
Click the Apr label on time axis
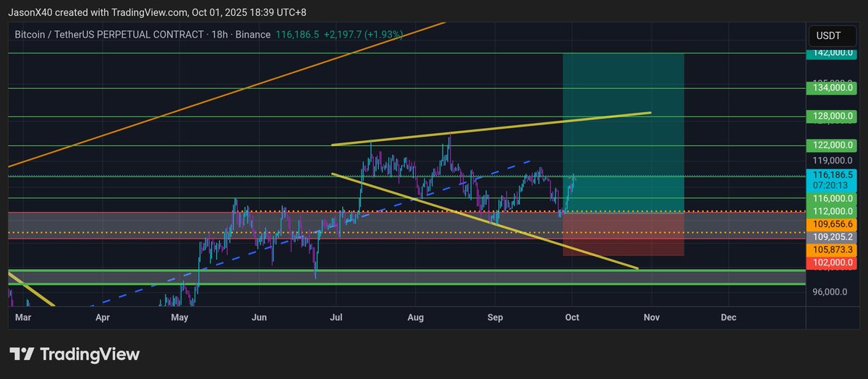tap(103, 318)
